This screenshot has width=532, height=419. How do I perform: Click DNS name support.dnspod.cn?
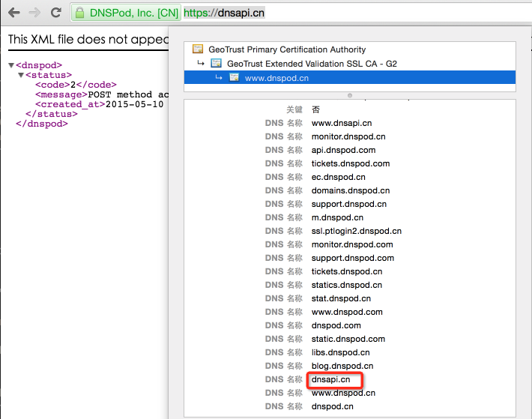(349, 204)
